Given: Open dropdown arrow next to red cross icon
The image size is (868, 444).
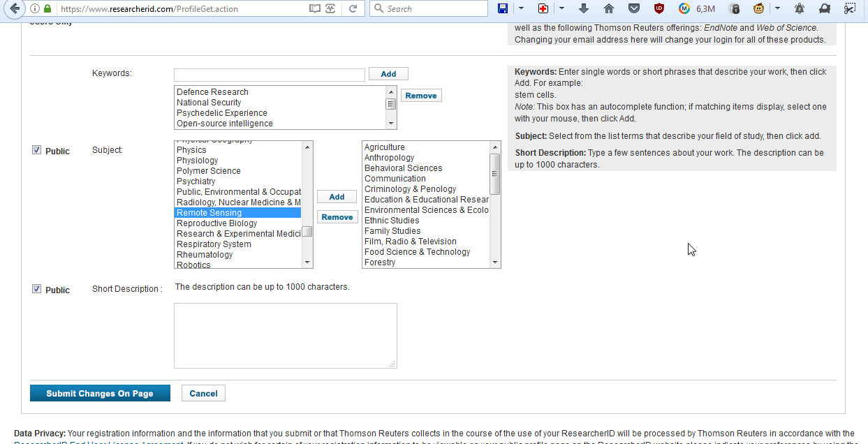Looking at the screenshot, I should [561, 8].
